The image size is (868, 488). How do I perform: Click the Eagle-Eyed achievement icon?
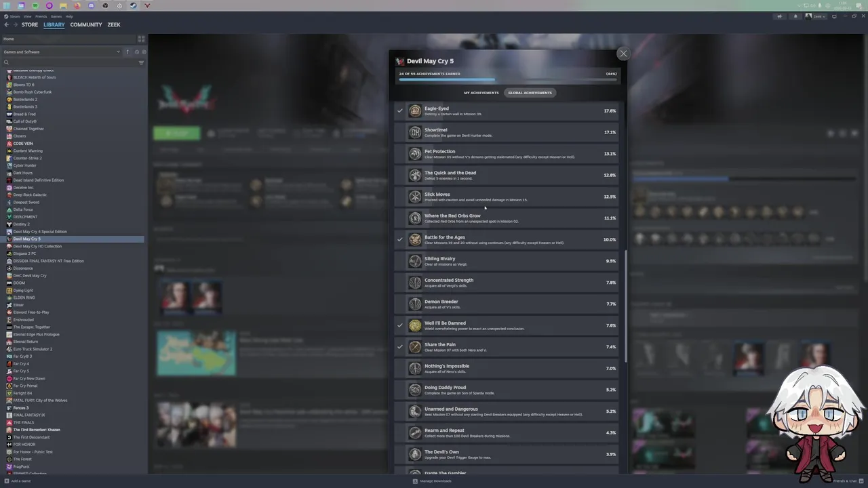[x=415, y=110]
